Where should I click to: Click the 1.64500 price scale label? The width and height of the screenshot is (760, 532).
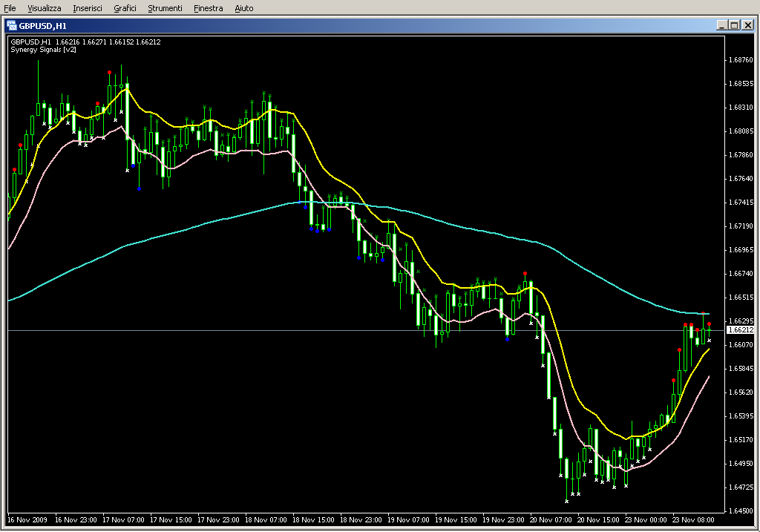click(741, 511)
